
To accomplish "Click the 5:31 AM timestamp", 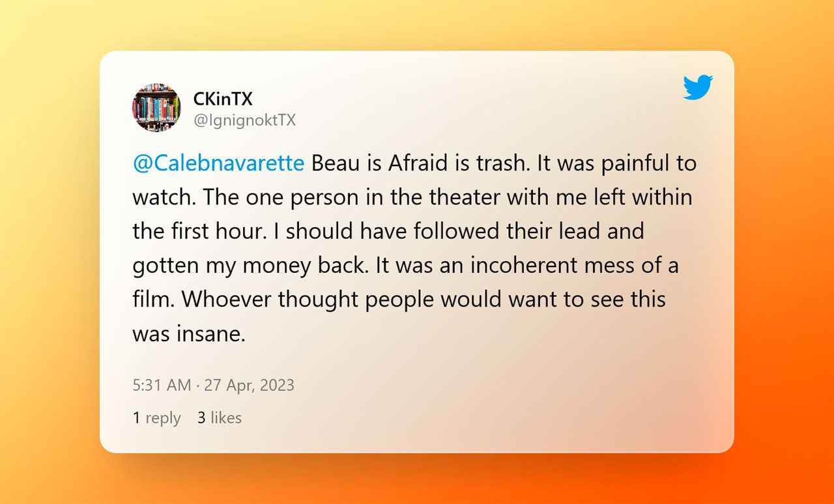I will pos(162,385).
